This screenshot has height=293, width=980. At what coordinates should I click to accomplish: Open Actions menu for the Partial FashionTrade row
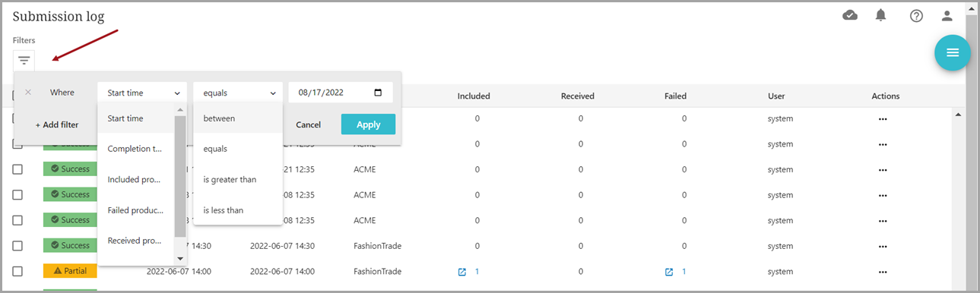883,272
